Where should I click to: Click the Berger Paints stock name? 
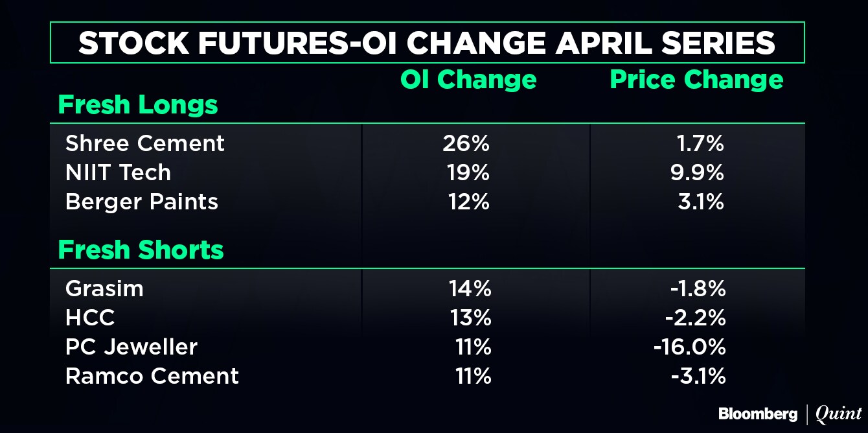(142, 202)
